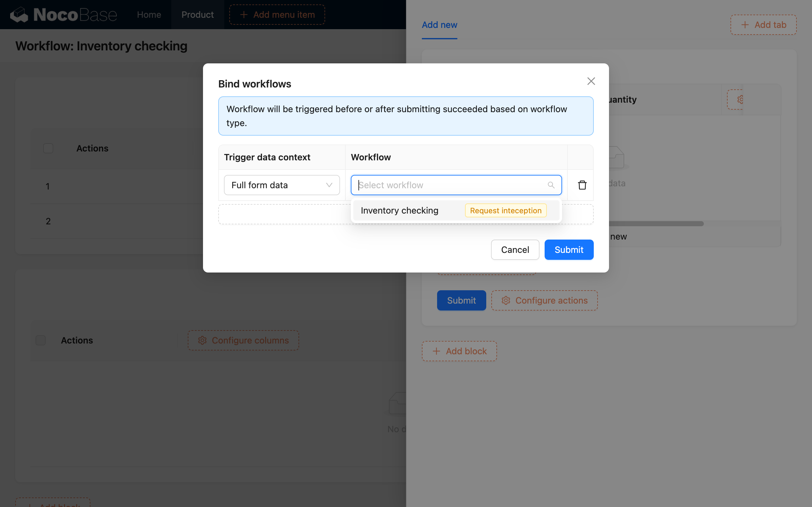The image size is (812, 507).
Task: Switch to the Product menu item
Action: [x=197, y=15]
